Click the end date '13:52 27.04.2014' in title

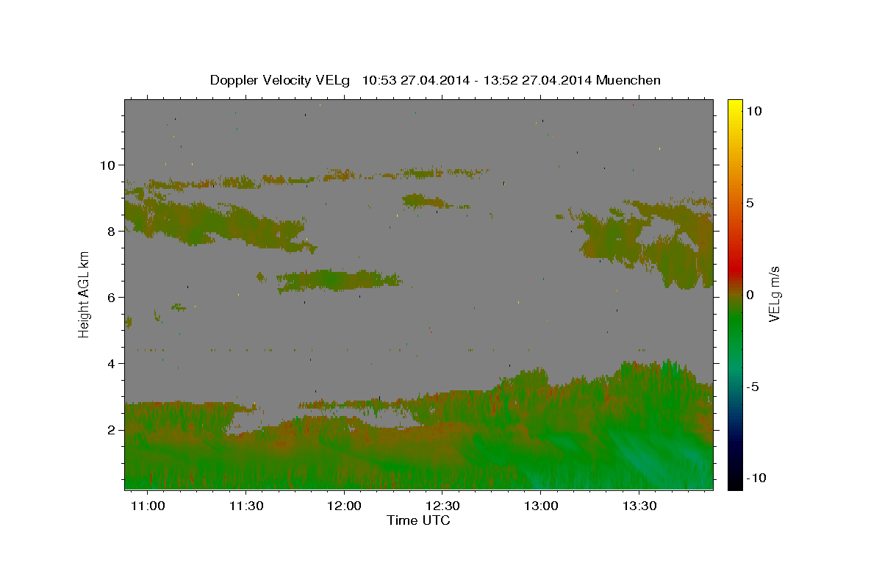coord(538,80)
